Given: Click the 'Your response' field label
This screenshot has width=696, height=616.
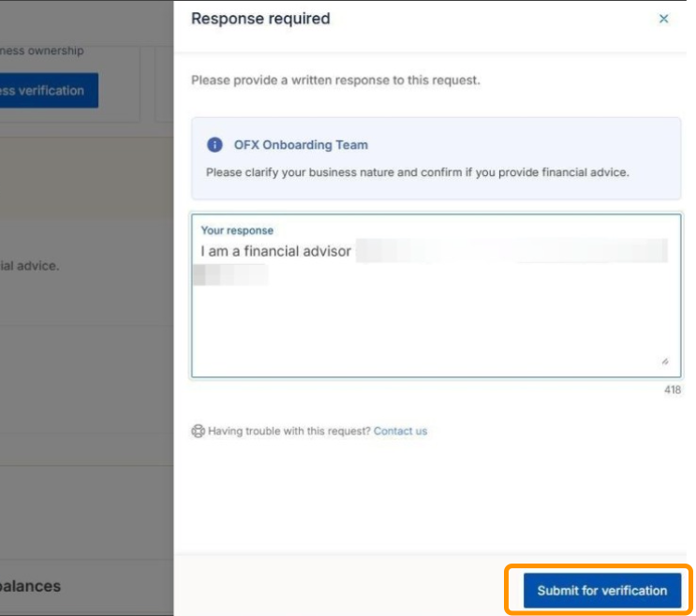Looking at the screenshot, I should pyautogui.click(x=237, y=230).
